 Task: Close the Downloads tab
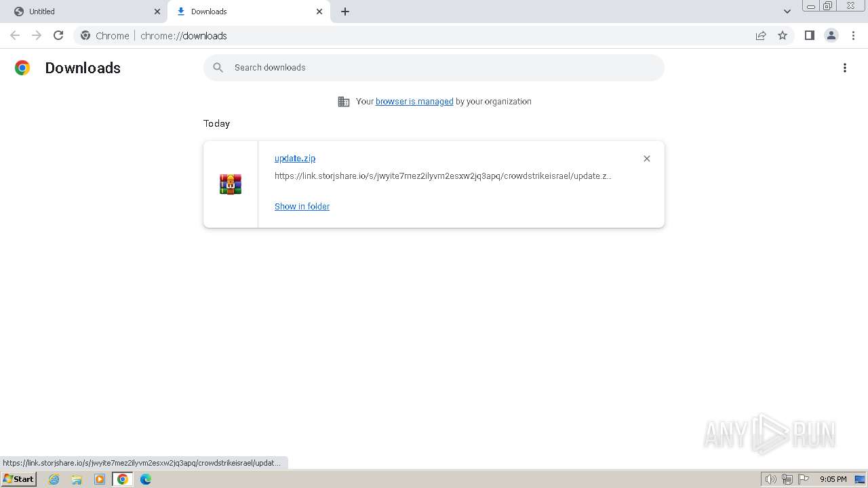[319, 12]
